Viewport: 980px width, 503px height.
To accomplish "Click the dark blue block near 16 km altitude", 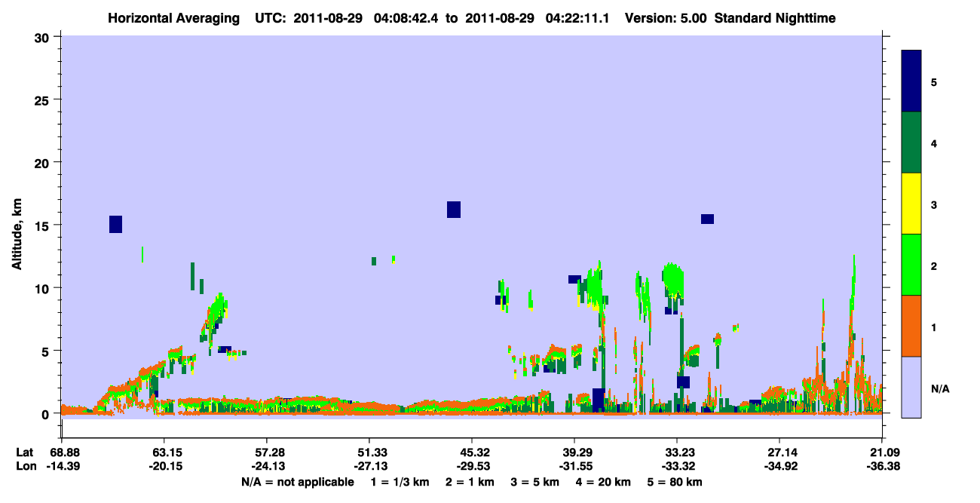I will [454, 210].
